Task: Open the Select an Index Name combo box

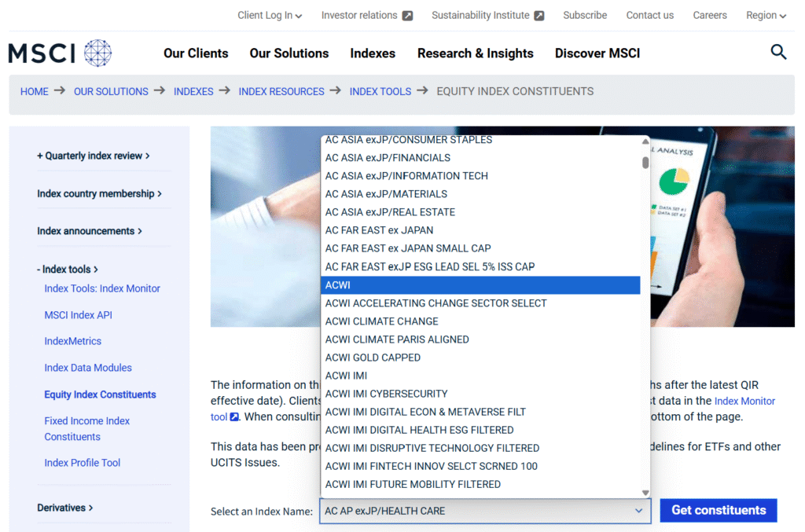Action: [x=484, y=511]
